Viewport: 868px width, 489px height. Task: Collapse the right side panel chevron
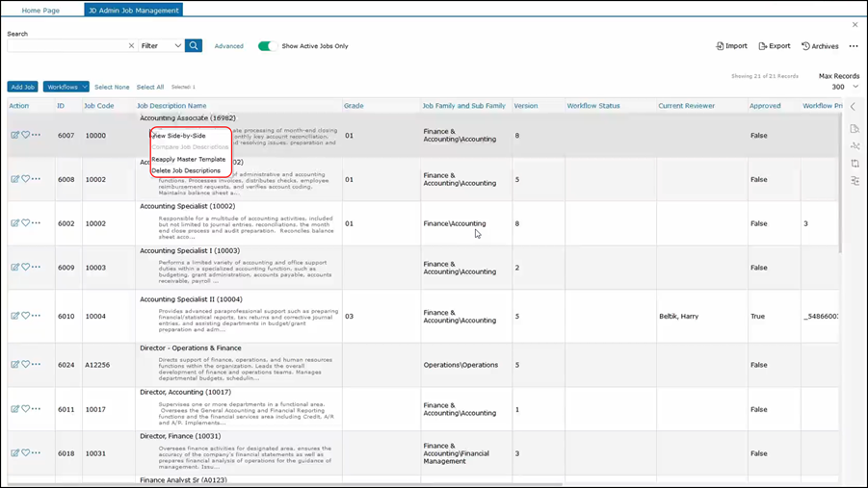click(854, 107)
